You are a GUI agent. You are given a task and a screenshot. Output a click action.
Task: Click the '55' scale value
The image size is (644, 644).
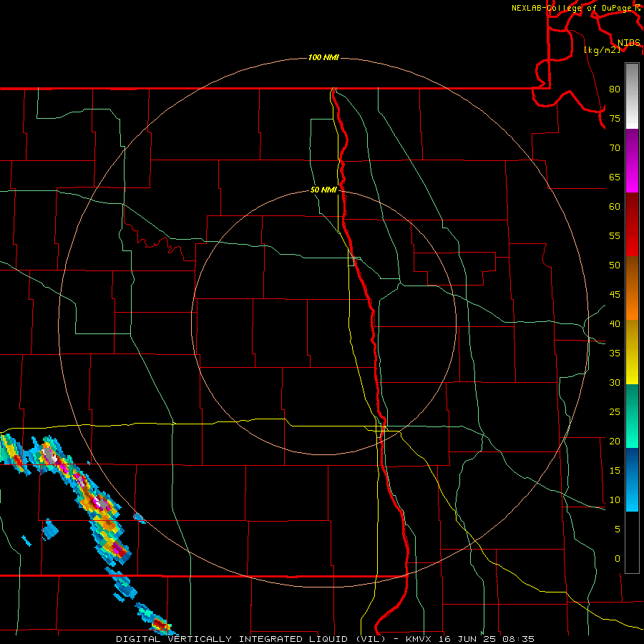click(x=615, y=235)
